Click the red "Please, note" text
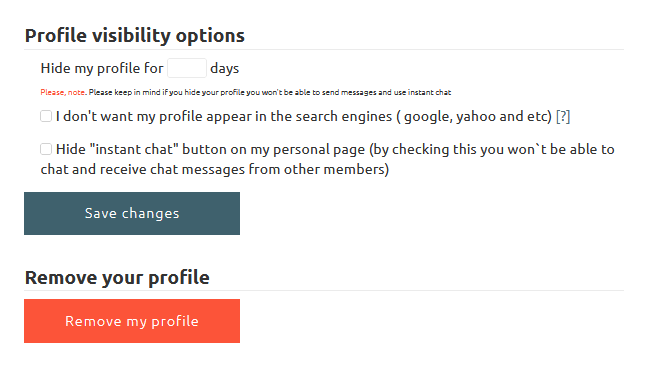This screenshot has width=654, height=376. coord(63,92)
